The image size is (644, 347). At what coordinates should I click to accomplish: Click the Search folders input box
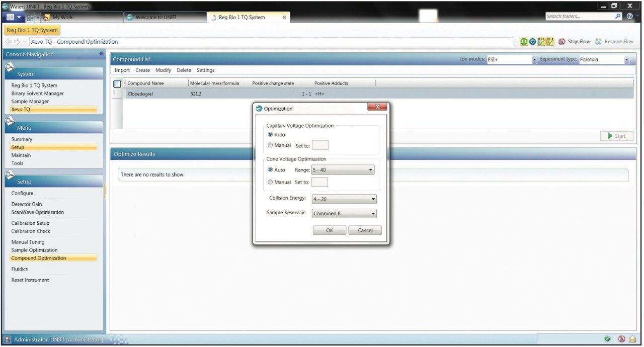(580, 17)
